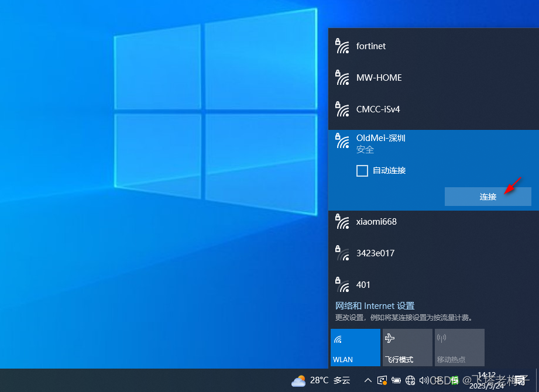This screenshot has width=539, height=392.
Task: Click the Wi-Fi signal icon beside 401
Action: click(x=342, y=284)
